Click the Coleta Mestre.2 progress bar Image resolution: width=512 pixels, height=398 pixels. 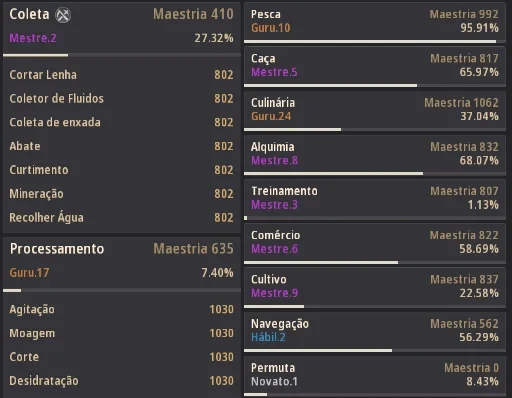121,55
